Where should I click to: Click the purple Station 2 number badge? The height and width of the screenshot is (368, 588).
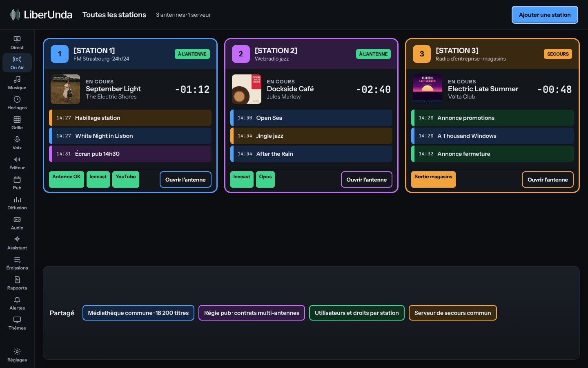[x=241, y=54]
